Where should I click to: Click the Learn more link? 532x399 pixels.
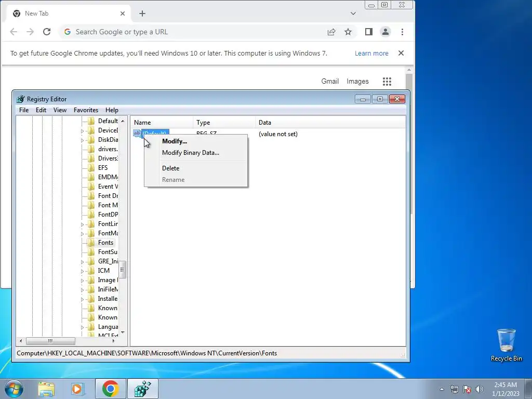click(371, 54)
